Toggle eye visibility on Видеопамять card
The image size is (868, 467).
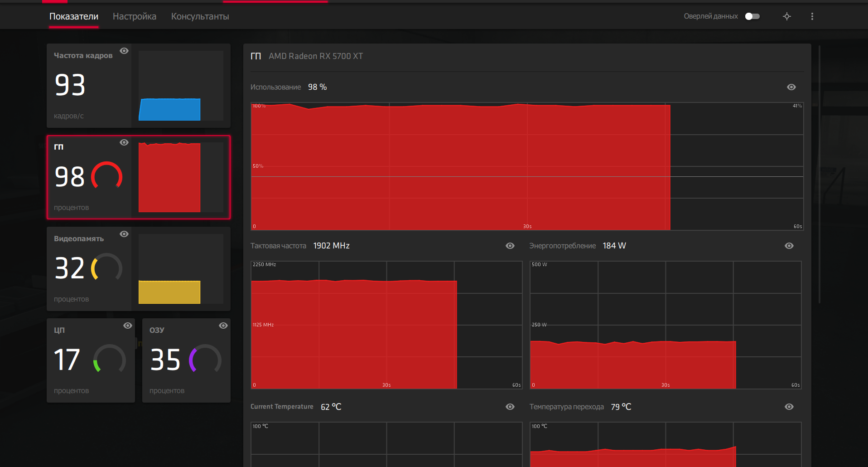click(124, 234)
